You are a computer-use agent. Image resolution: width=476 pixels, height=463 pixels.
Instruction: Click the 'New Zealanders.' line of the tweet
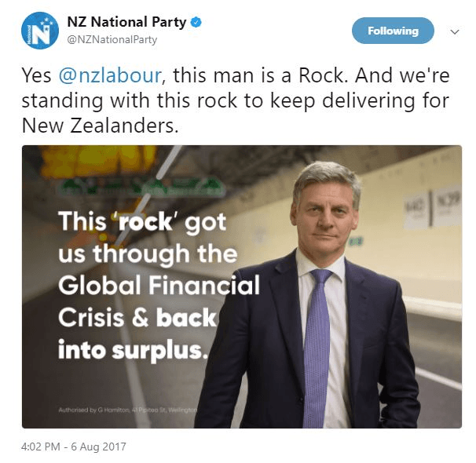(x=101, y=126)
